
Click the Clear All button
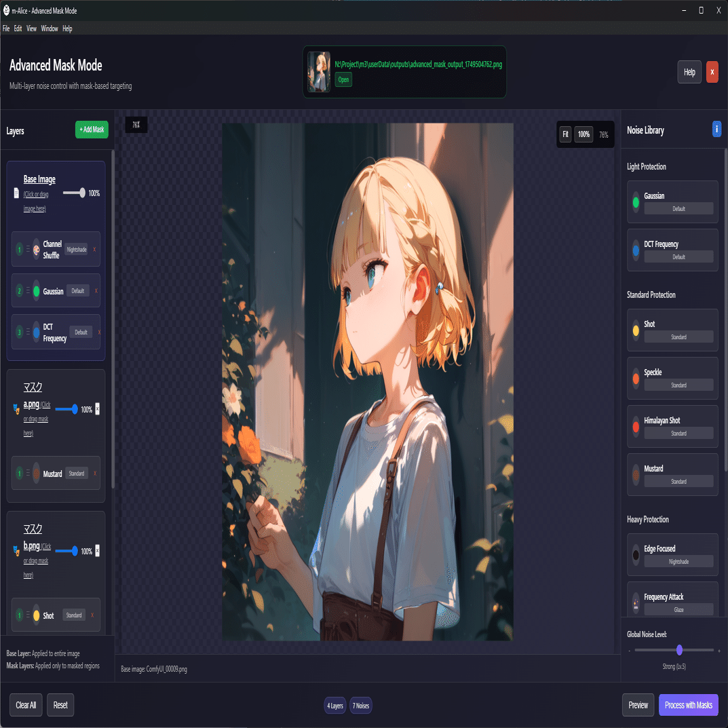tap(26, 705)
